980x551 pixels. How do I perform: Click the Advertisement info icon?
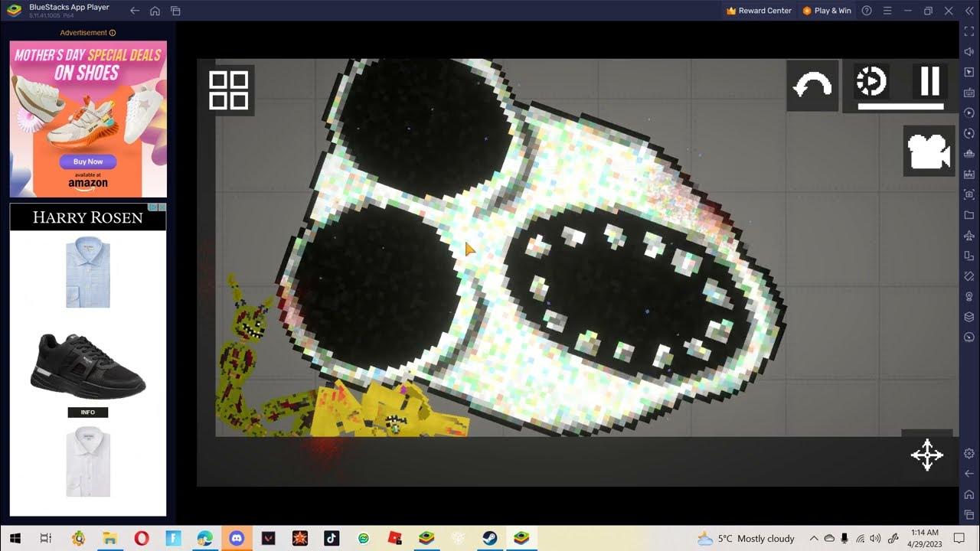[x=113, y=33]
